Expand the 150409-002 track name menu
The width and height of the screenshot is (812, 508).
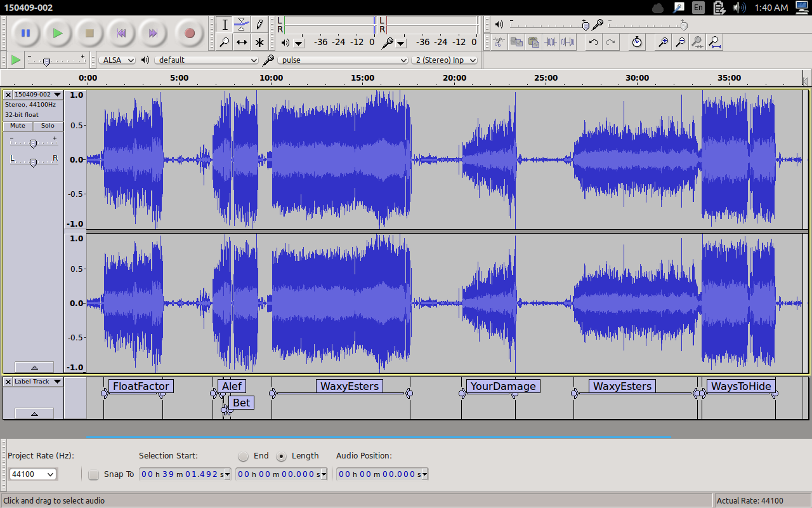[x=37, y=95]
